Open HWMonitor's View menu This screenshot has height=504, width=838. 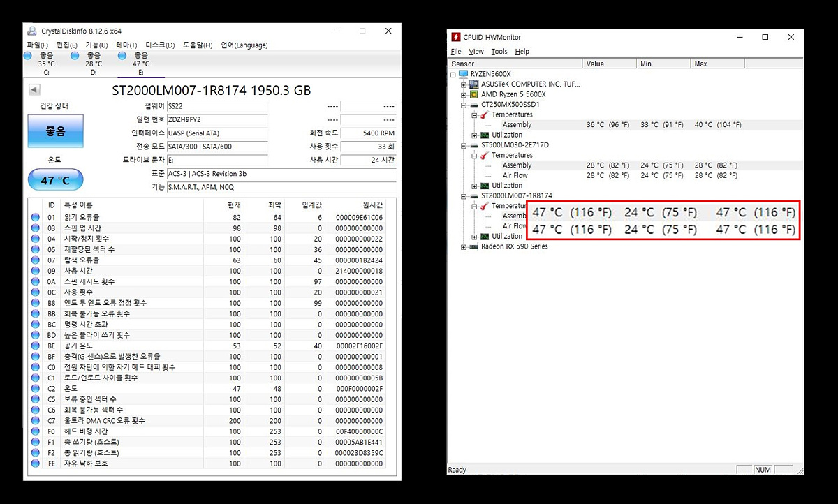tap(476, 52)
